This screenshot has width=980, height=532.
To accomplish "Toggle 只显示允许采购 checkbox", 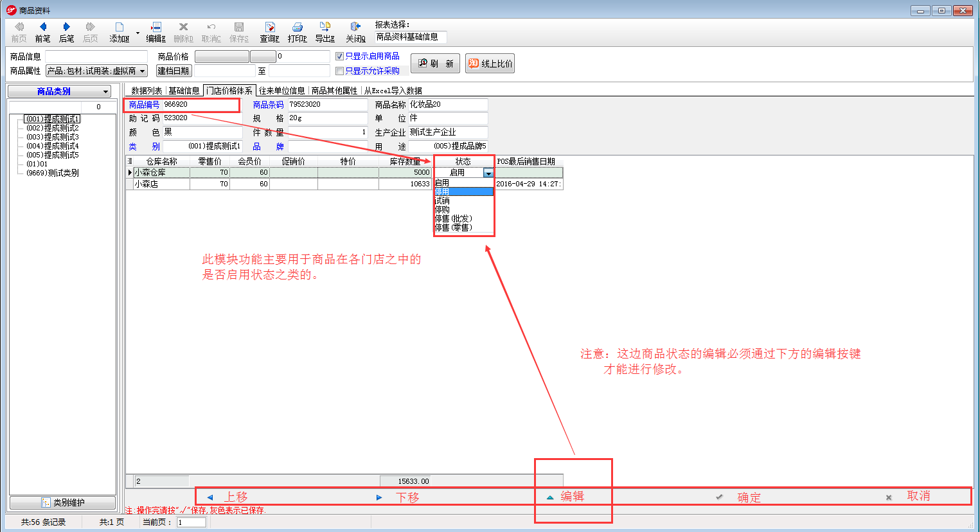I will coord(340,71).
